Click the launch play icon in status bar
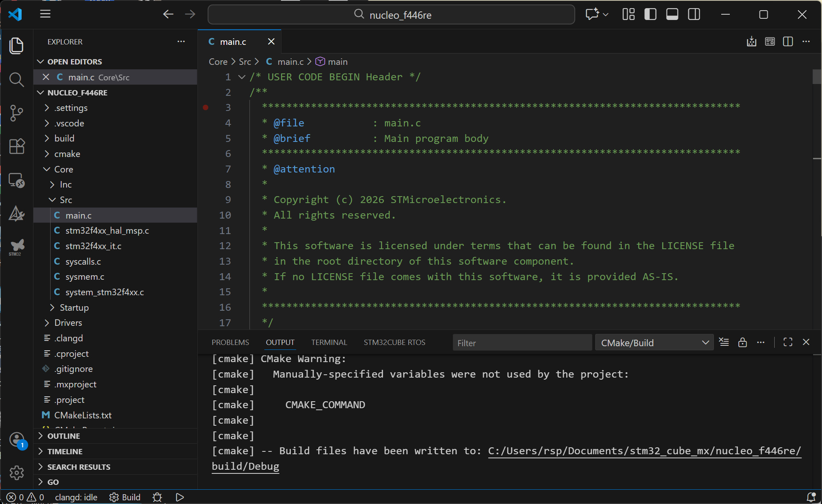The image size is (822, 504). click(180, 497)
